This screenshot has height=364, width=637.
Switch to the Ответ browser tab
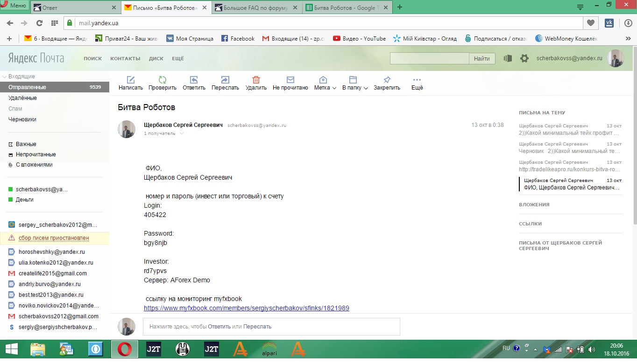point(76,7)
